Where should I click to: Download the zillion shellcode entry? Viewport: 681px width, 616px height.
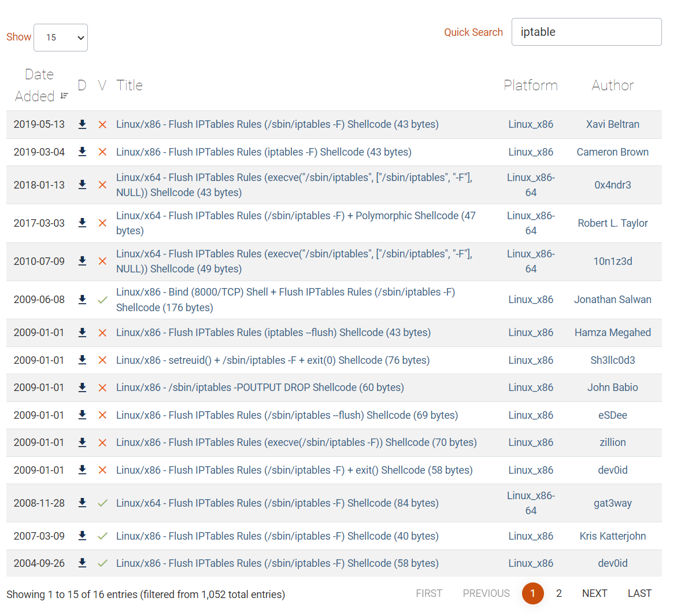pyautogui.click(x=82, y=442)
